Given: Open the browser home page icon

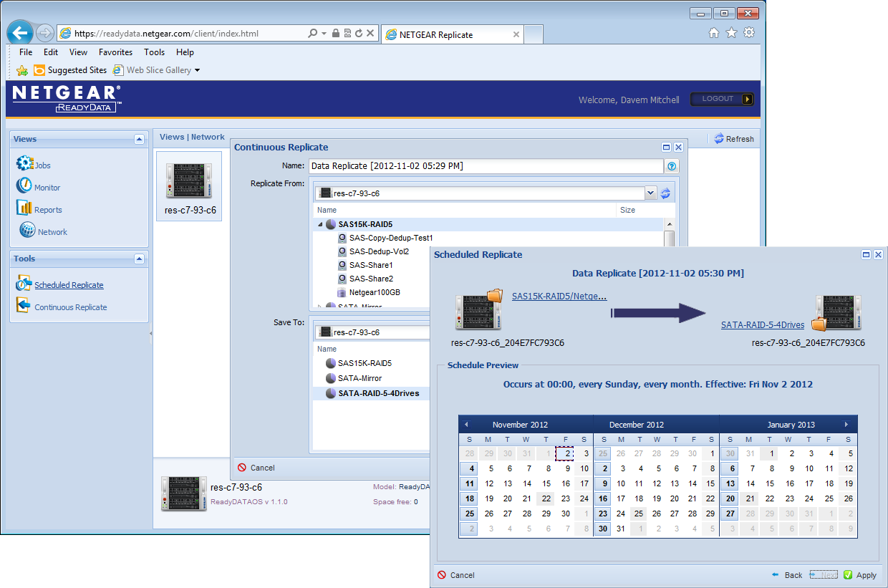Looking at the screenshot, I should (x=713, y=32).
